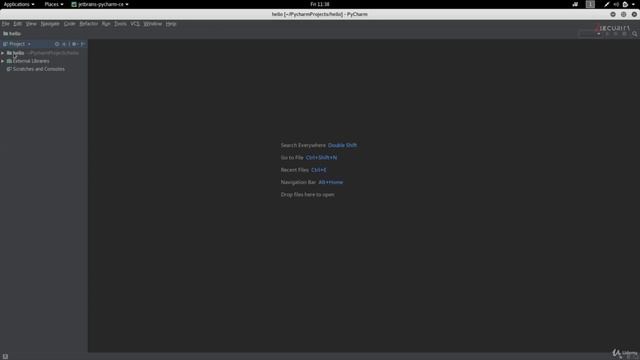This screenshot has height=360, width=640.
Task: Open the Code menu
Action: (69, 24)
